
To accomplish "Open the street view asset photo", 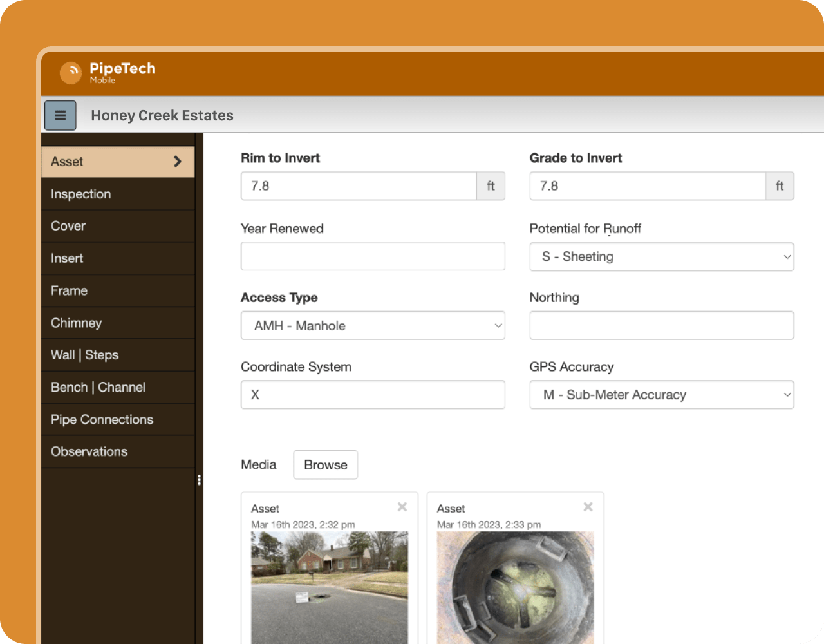I will click(x=330, y=586).
